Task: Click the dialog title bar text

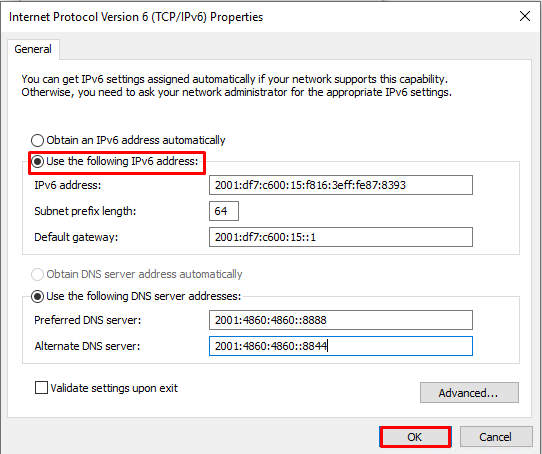Action: click(x=136, y=17)
